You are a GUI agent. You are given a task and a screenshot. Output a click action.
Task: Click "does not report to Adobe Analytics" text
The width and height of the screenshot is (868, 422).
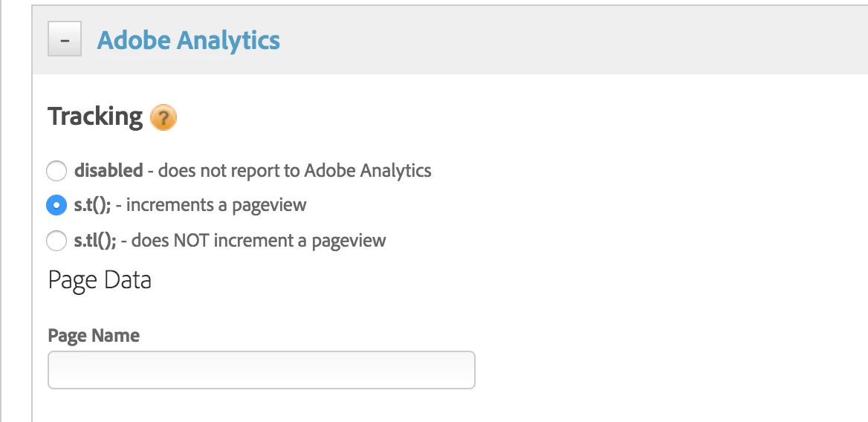tap(294, 170)
